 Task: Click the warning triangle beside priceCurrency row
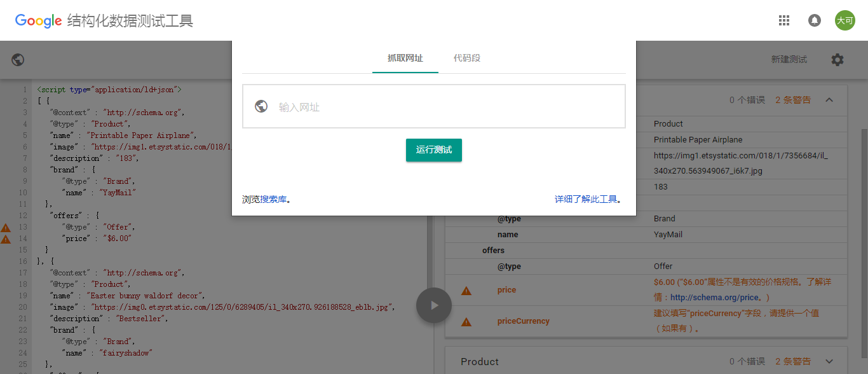[x=466, y=322]
